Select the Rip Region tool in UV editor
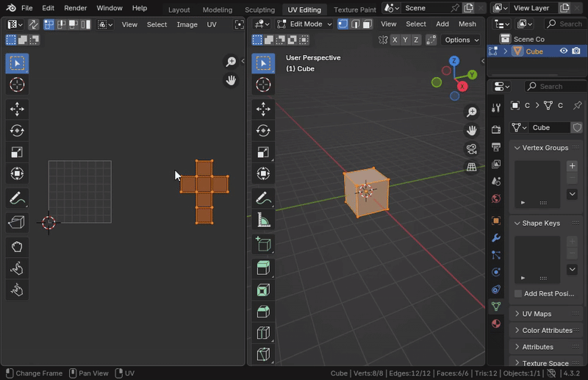Image resolution: width=588 pixels, height=380 pixels. (x=17, y=222)
